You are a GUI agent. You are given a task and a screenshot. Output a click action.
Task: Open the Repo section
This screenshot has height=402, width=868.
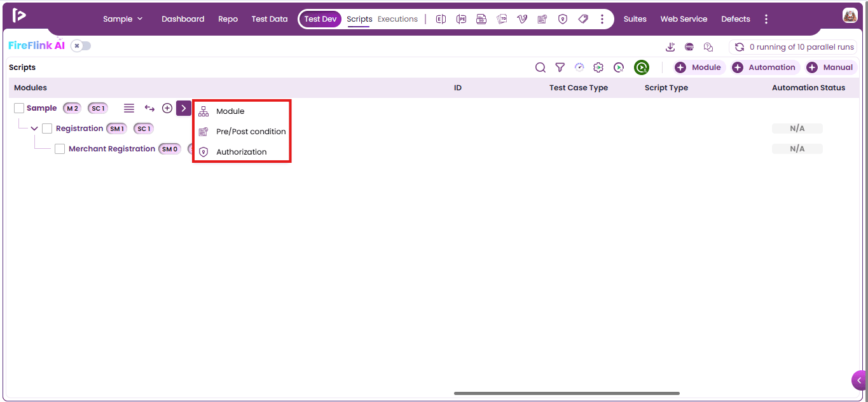pyautogui.click(x=228, y=19)
